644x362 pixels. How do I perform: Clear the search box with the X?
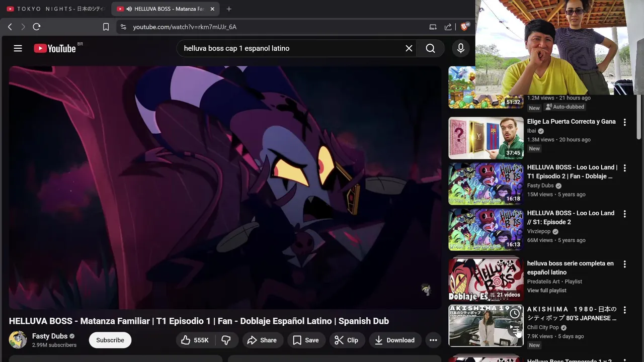[x=409, y=48]
